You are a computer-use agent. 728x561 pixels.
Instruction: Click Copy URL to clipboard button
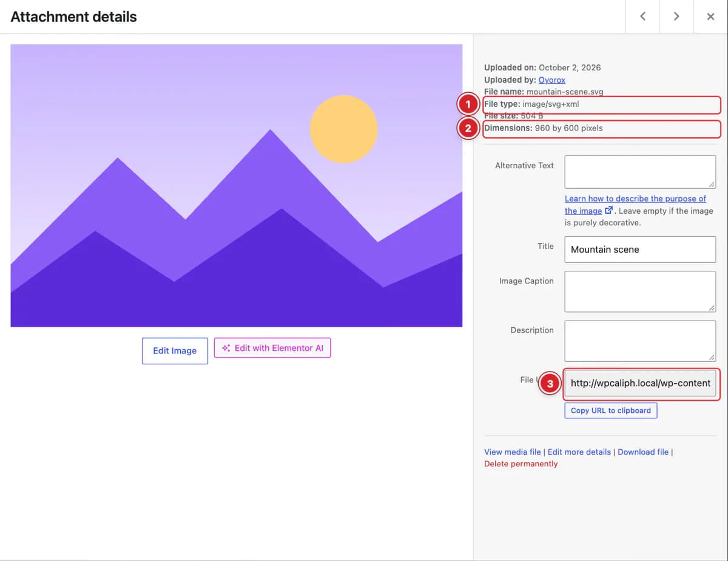point(611,410)
